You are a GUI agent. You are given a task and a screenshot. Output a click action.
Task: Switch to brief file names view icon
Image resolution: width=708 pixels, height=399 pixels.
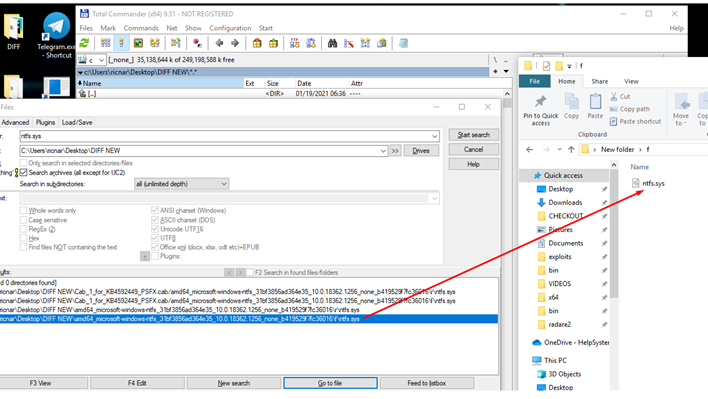point(105,43)
